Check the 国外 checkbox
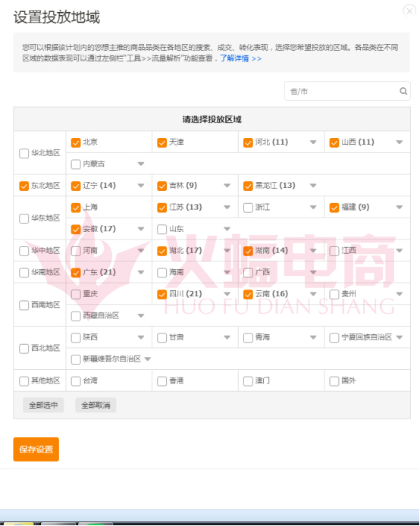Screen dimensions: 420x526 (334, 381)
